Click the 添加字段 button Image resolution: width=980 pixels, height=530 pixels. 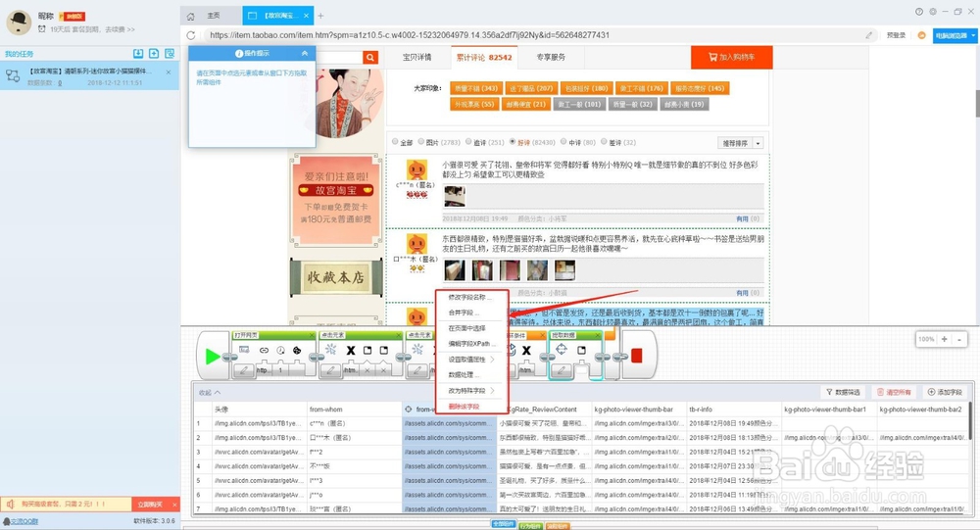945,392
